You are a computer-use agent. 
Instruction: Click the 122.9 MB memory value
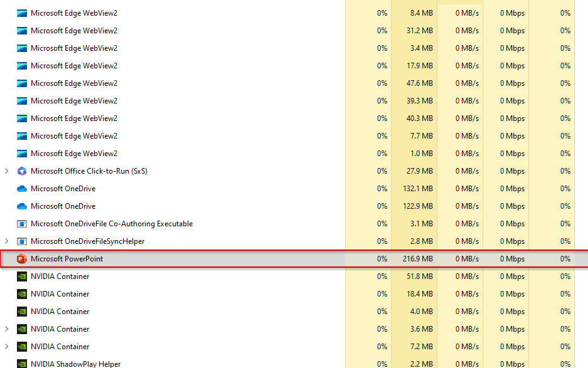[x=418, y=206]
